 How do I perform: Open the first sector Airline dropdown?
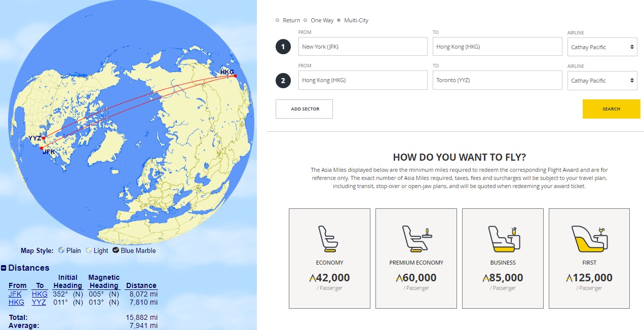click(602, 47)
